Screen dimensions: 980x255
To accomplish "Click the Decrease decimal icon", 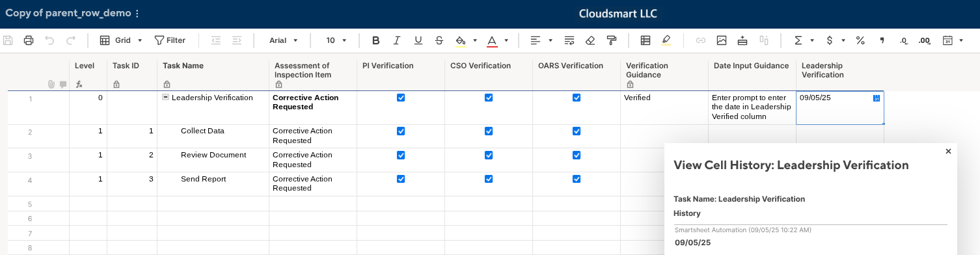I will tap(904, 40).
